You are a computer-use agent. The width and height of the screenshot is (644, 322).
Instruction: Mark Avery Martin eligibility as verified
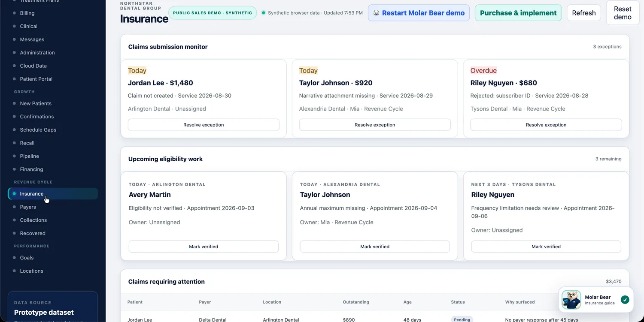pyautogui.click(x=204, y=247)
